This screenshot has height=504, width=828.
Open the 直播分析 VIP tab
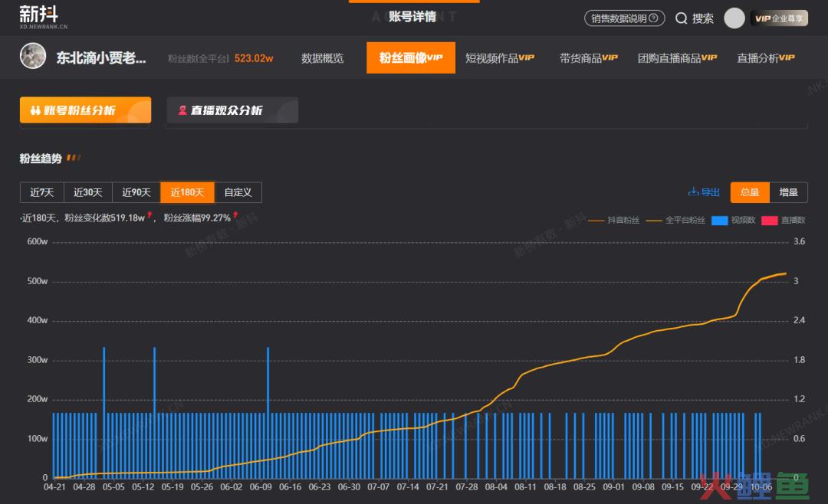point(766,58)
